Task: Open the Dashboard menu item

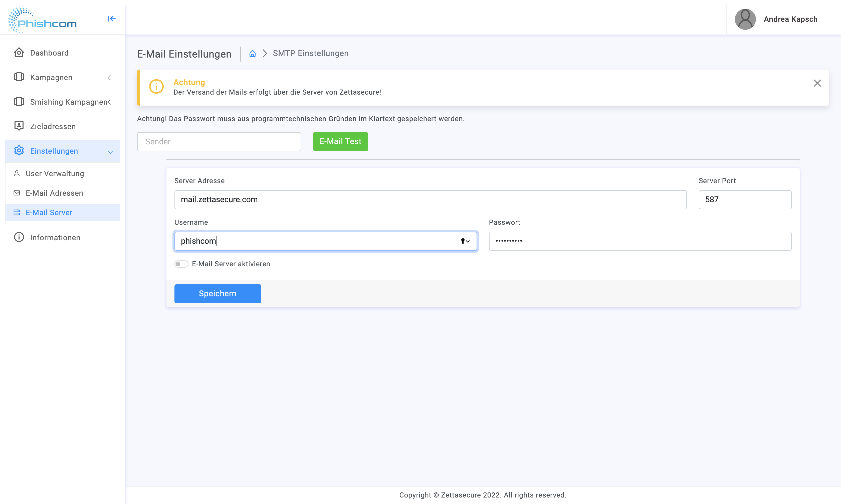Action: click(63, 53)
